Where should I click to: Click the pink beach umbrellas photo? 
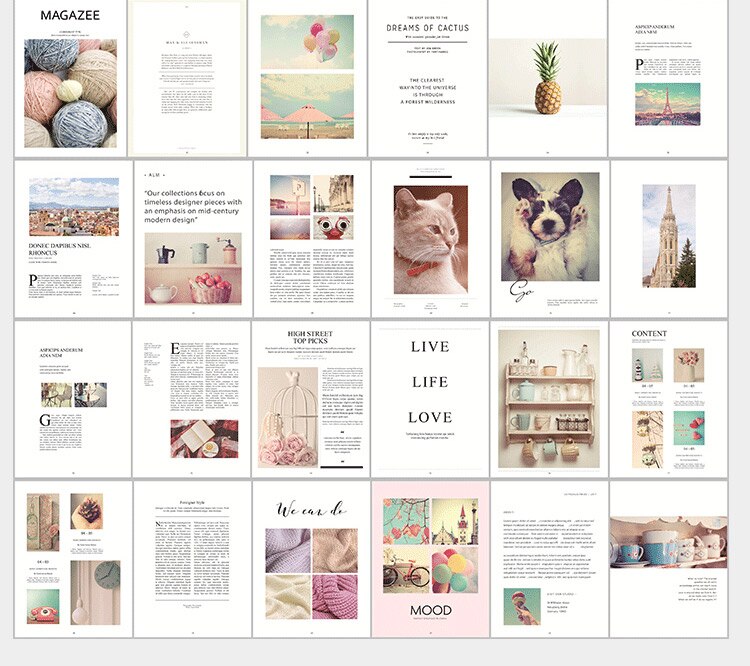click(307, 106)
